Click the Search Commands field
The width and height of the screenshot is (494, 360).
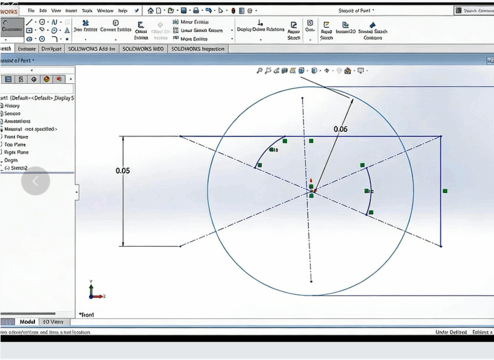475,11
